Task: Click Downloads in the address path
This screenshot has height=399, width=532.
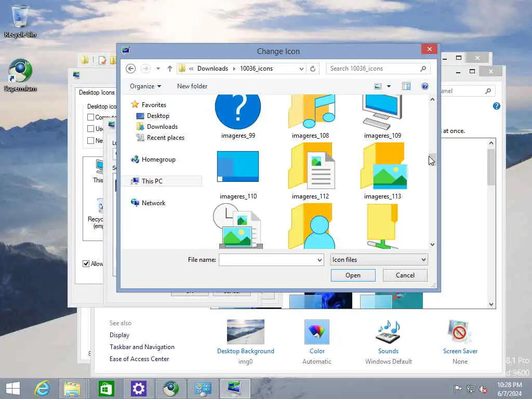Action: (212, 69)
